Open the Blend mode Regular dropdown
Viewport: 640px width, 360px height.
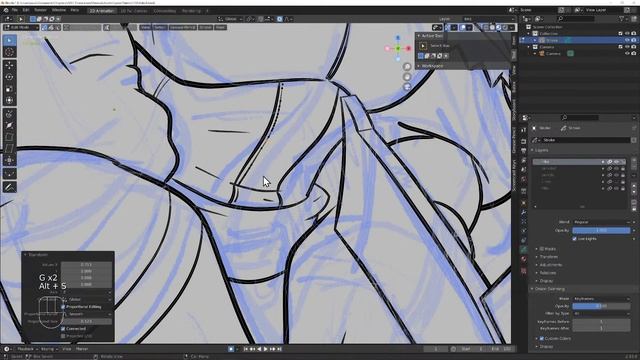pyautogui.click(x=602, y=222)
